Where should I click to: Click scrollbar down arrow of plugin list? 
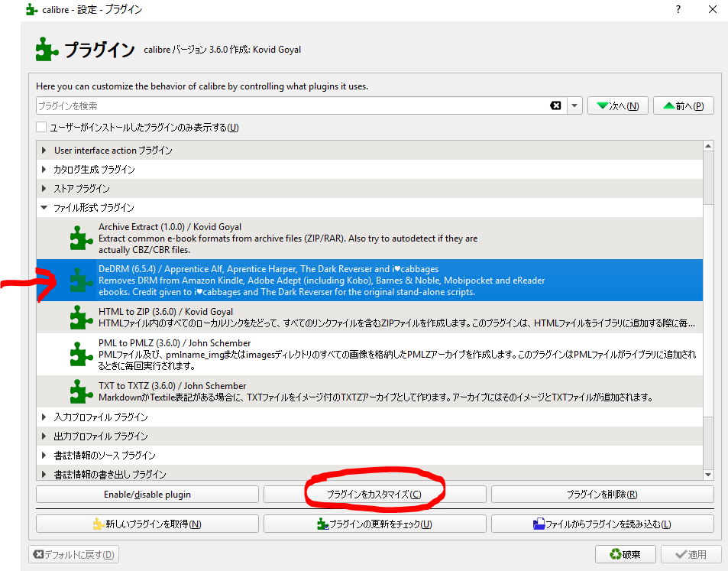pyautogui.click(x=708, y=475)
